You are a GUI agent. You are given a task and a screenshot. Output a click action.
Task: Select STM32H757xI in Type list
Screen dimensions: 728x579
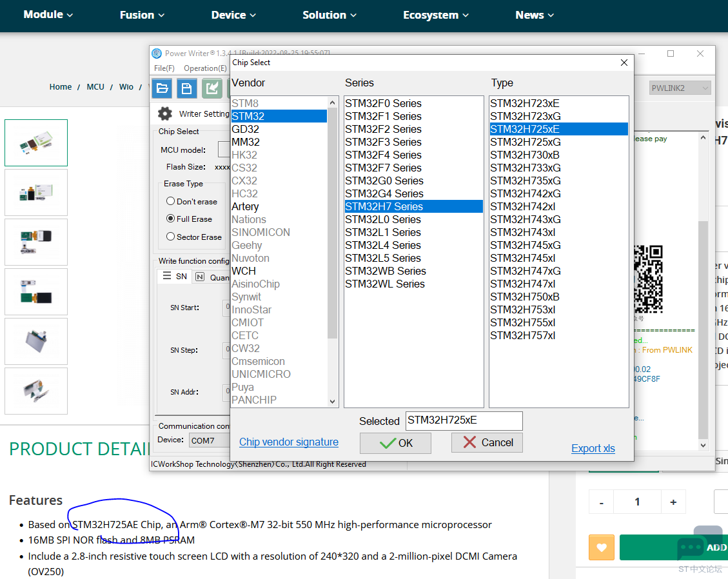pos(559,336)
